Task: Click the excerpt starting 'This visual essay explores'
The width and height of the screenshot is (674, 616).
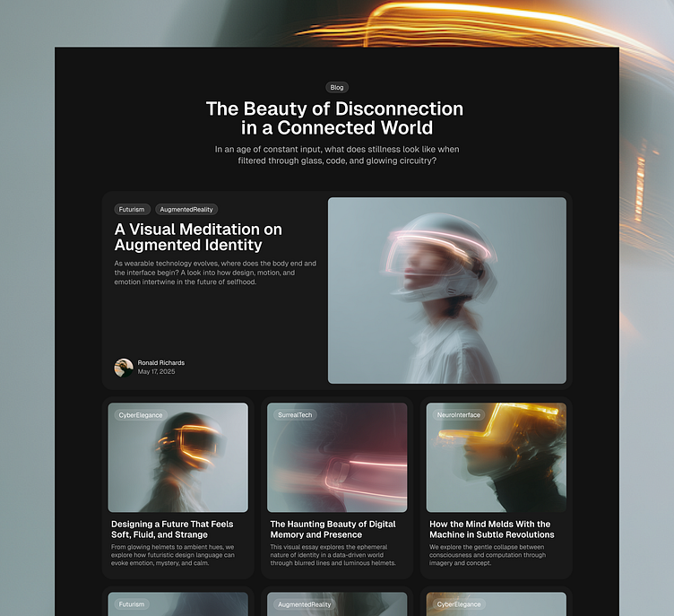Action: click(x=333, y=555)
